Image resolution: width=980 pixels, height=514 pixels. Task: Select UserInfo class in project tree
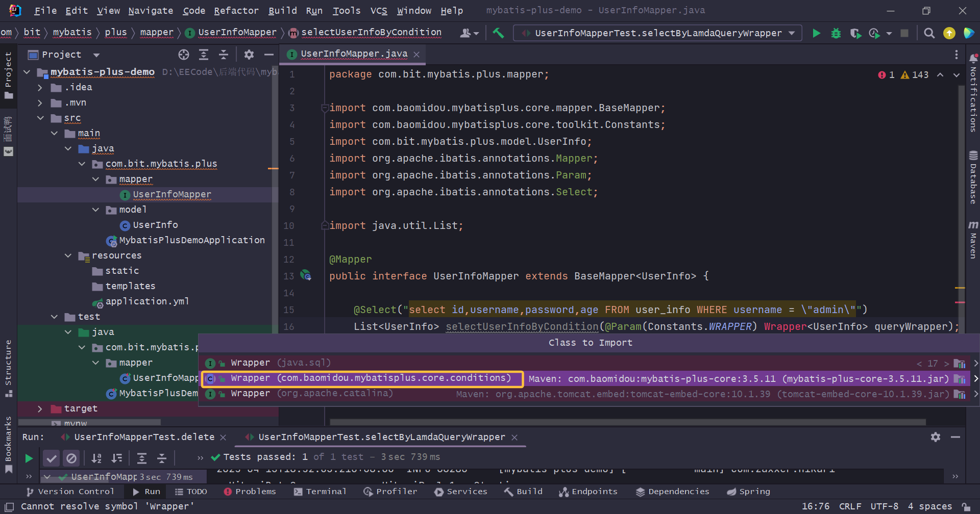(155, 225)
